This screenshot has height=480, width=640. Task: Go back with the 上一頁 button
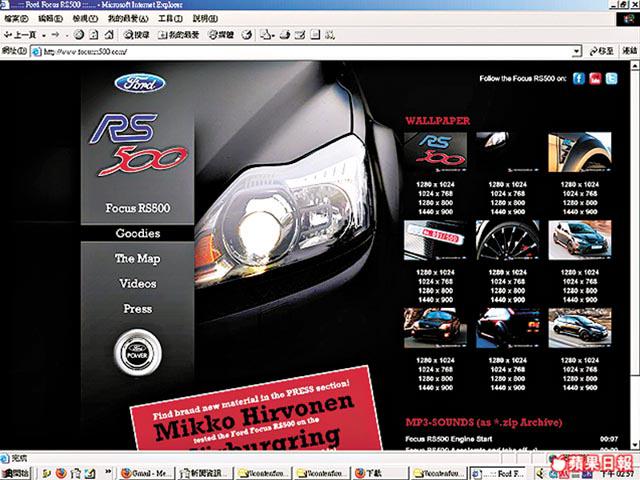(20, 35)
